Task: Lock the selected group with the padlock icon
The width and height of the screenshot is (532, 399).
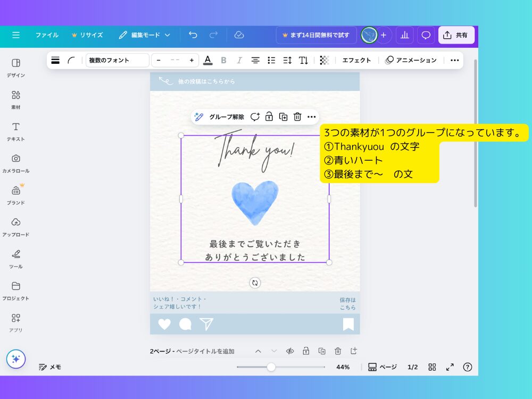Action: pyautogui.click(x=269, y=117)
